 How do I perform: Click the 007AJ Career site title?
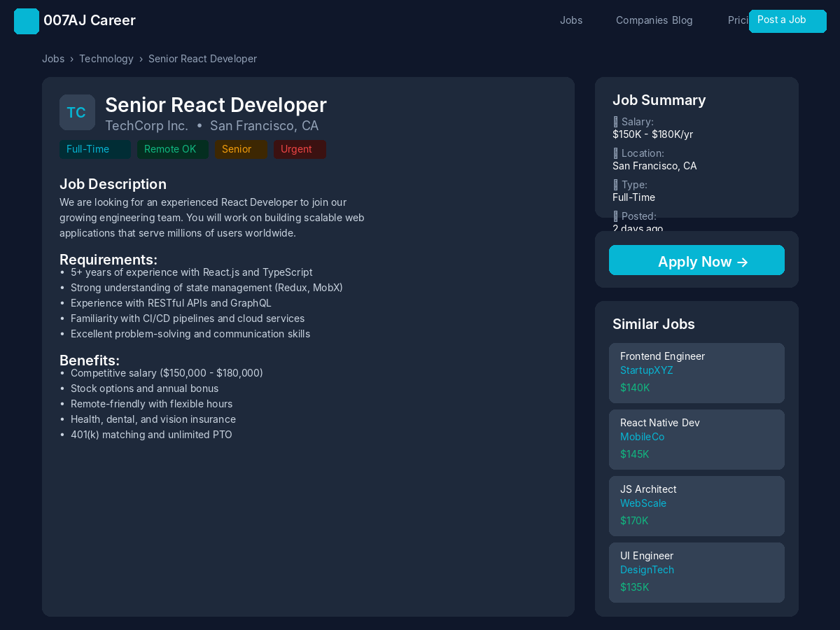90,20
